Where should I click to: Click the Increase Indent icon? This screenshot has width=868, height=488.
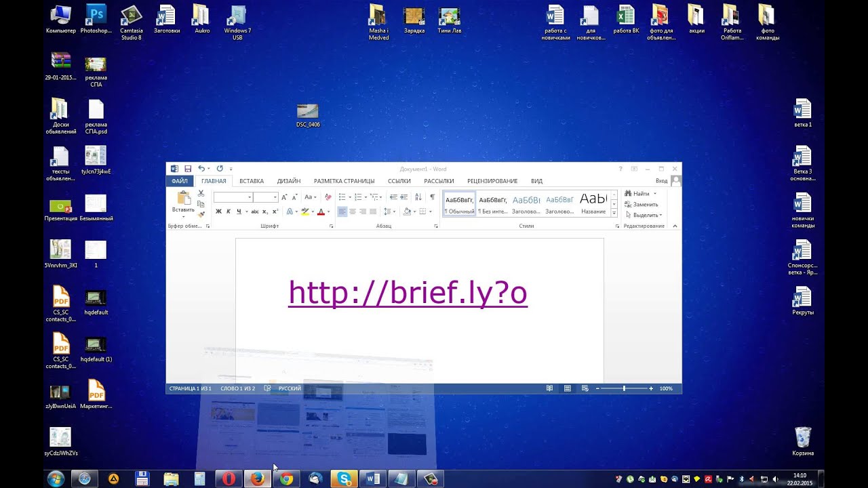click(404, 197)
